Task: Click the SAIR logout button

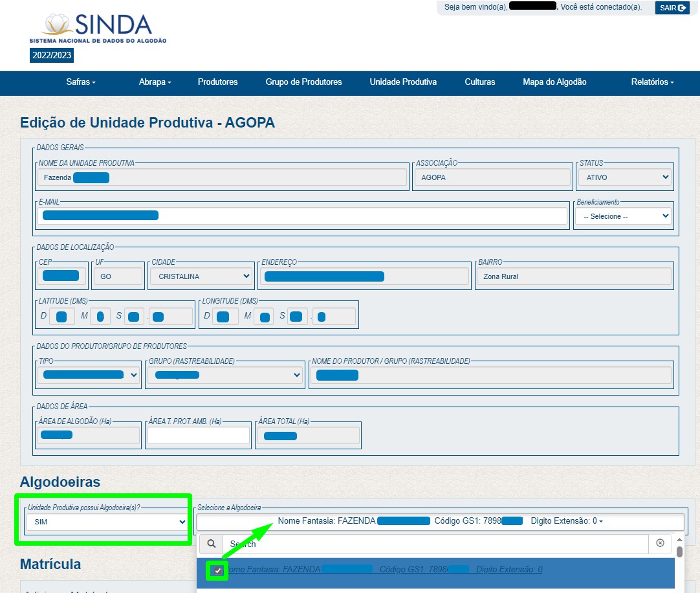Action: point(672,8)
